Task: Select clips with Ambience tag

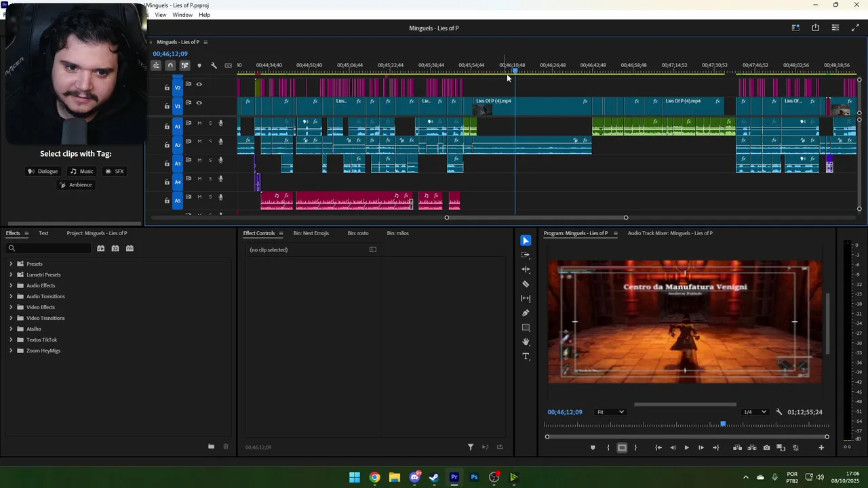Action: pos(76,185)
